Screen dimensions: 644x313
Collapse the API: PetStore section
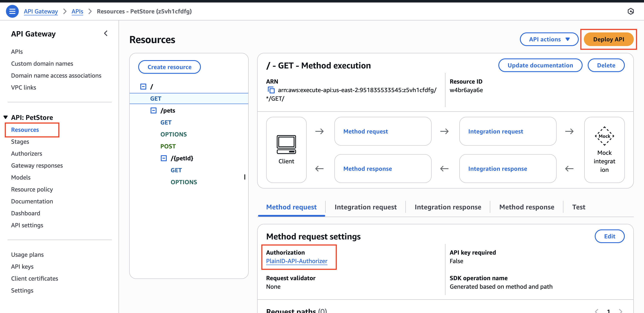point(6,117)
